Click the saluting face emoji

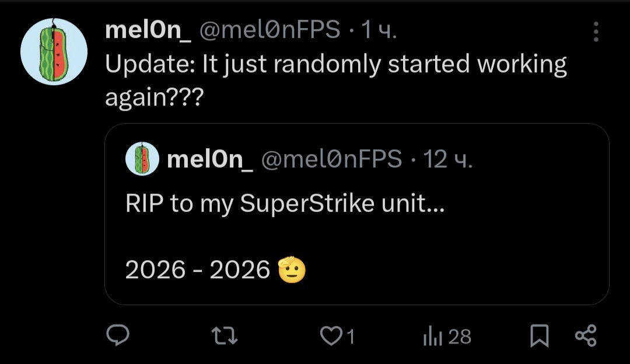[x=292, y=269]
